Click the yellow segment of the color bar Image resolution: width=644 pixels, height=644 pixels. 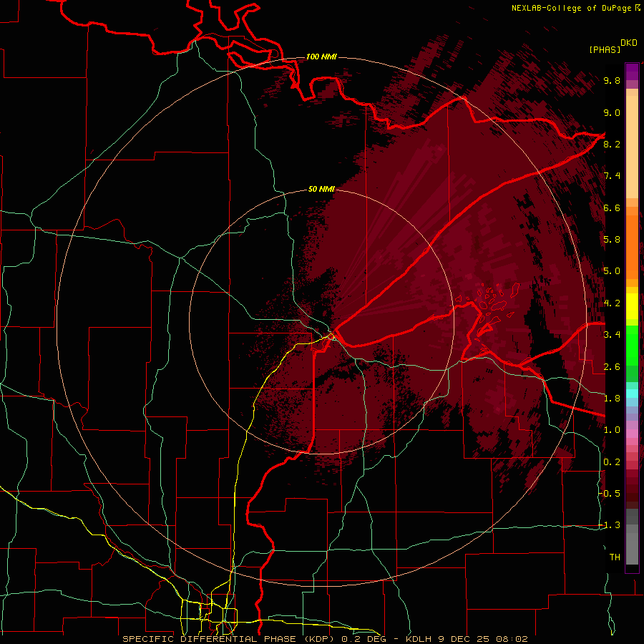coord(632,306)
